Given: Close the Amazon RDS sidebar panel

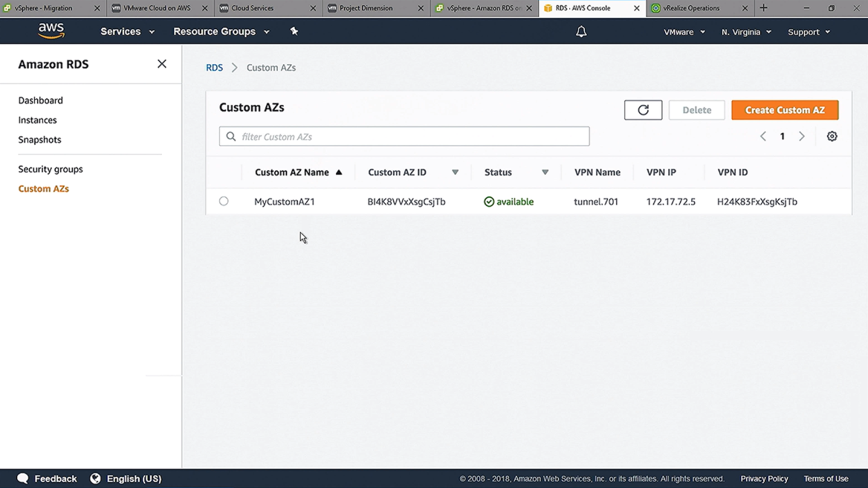Looking at the screenshot, I should 162,64.
